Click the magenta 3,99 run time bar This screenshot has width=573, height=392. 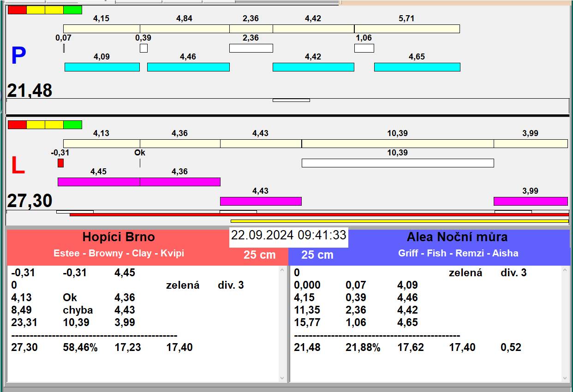(x=530, y=201)
